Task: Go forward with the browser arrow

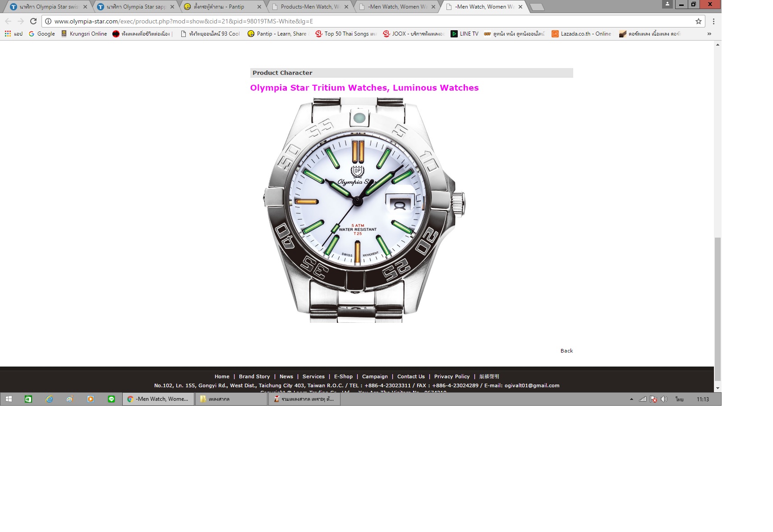Action: tap(21, 21)
